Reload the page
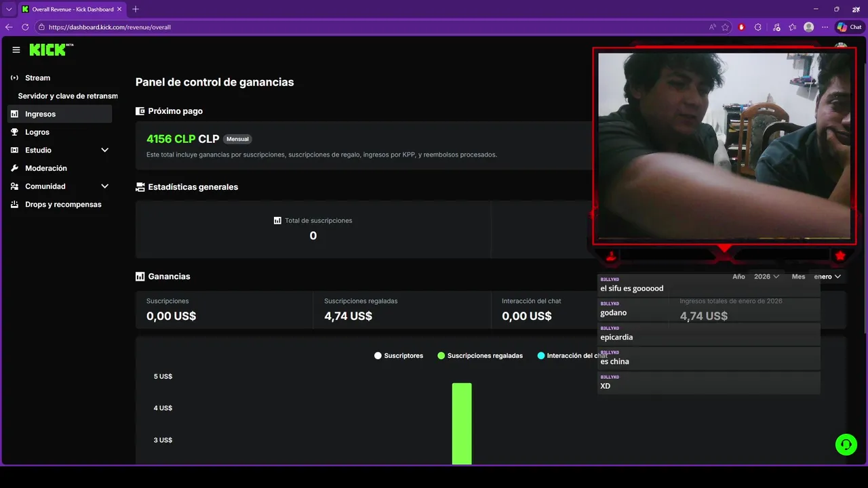Screen dimensions: 868x488 25,27
